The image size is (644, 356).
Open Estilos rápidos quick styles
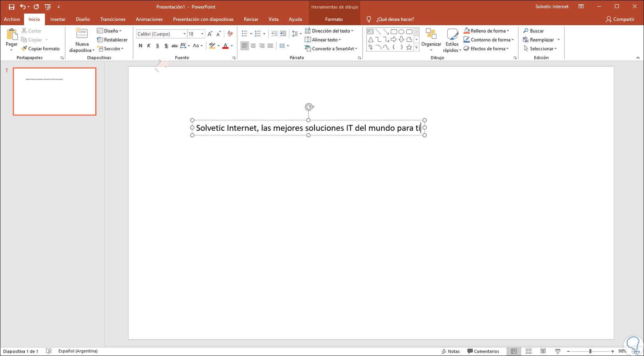pos(452,40)
